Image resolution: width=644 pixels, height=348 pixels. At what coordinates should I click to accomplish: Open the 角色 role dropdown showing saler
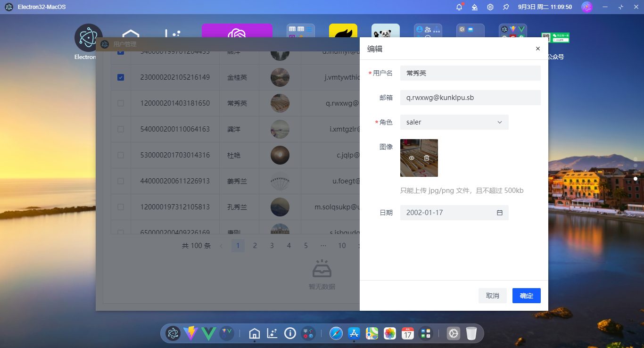pyautogui.click(x=454, y=122)
